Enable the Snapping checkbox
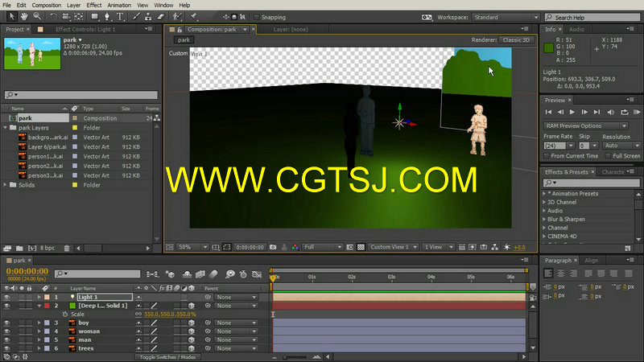The width and height of the screenshot is (644, 362). [x=257, y=17]
